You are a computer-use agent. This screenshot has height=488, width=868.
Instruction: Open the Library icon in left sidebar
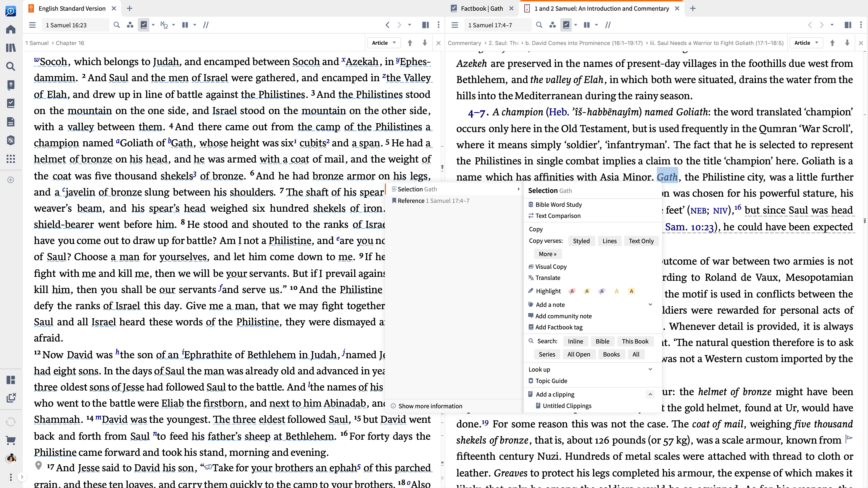click(11, 48)
